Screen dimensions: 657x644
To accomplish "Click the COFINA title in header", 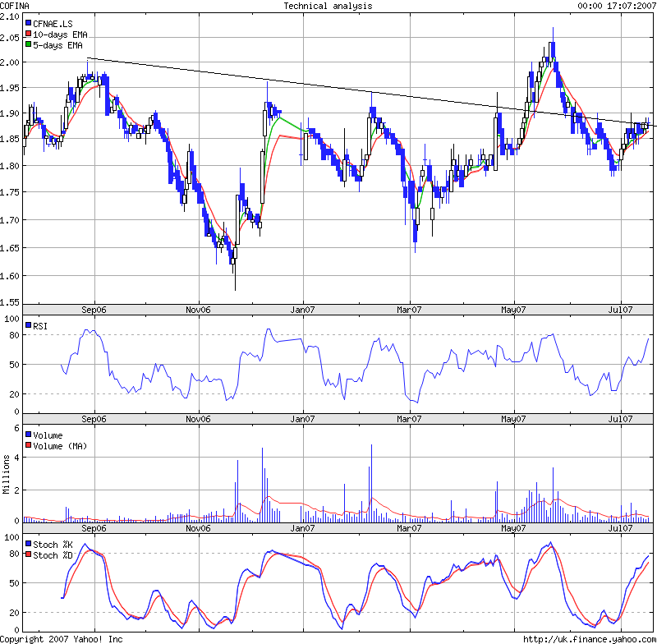I will [x=17, y=6].
